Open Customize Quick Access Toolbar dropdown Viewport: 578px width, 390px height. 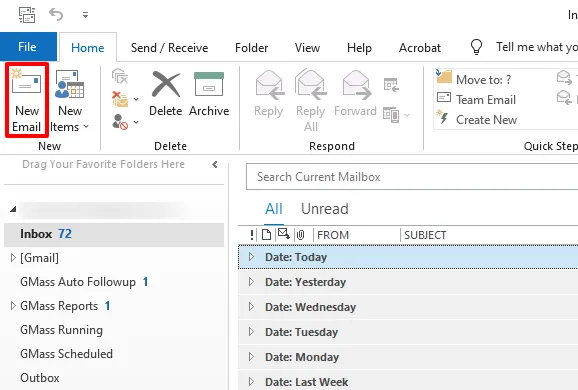pos(86,15)
